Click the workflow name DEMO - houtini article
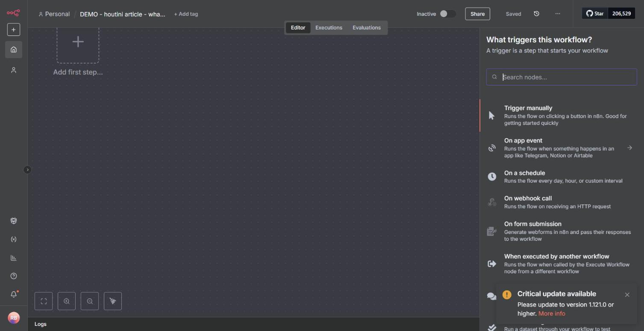Viewport: 644px width, 331px height. [x=123, y=14]
